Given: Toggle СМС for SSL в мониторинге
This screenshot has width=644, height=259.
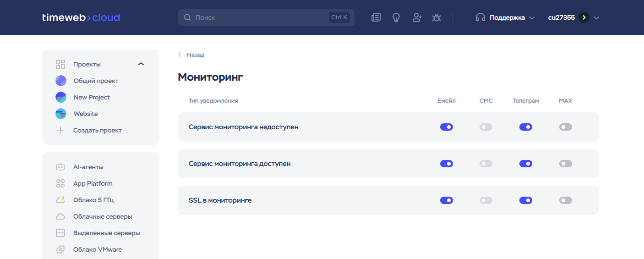Looking at the screenshot, I should [486, 200].
